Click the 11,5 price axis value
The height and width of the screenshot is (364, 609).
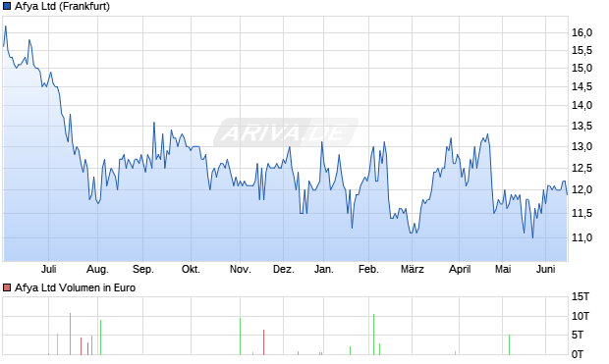(581, 213)
